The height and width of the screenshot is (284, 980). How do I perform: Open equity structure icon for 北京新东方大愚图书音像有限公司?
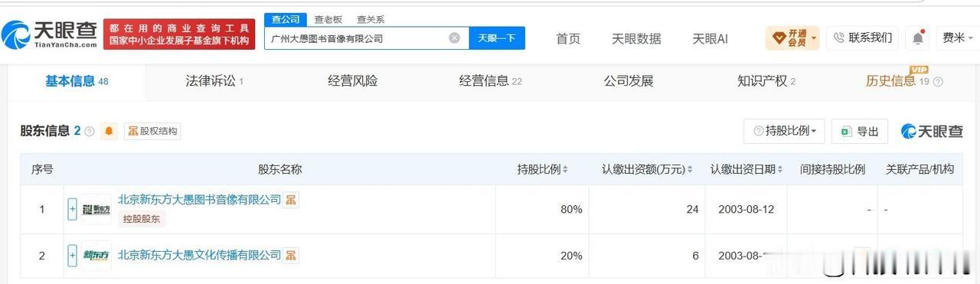pos(291,200)
